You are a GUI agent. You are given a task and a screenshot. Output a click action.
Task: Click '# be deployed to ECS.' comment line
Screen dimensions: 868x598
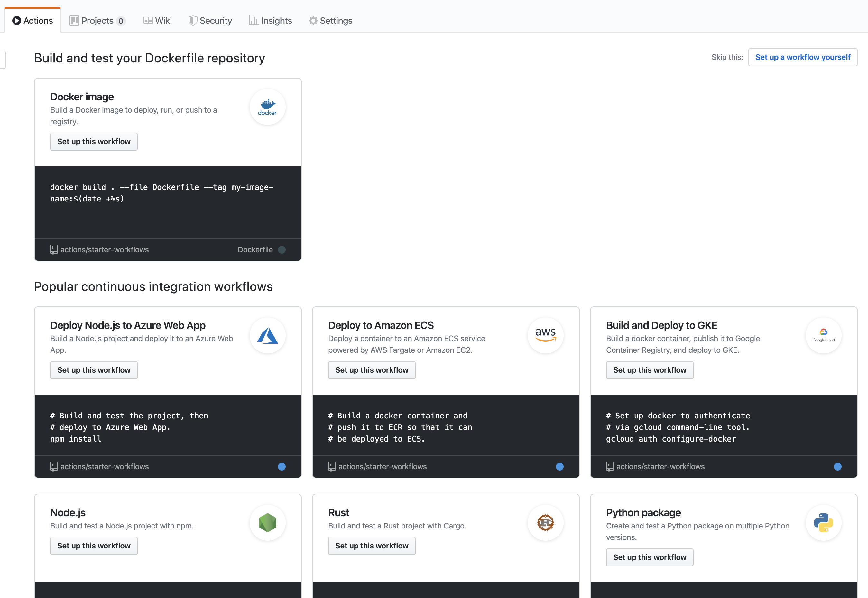[x=376, y=439]
